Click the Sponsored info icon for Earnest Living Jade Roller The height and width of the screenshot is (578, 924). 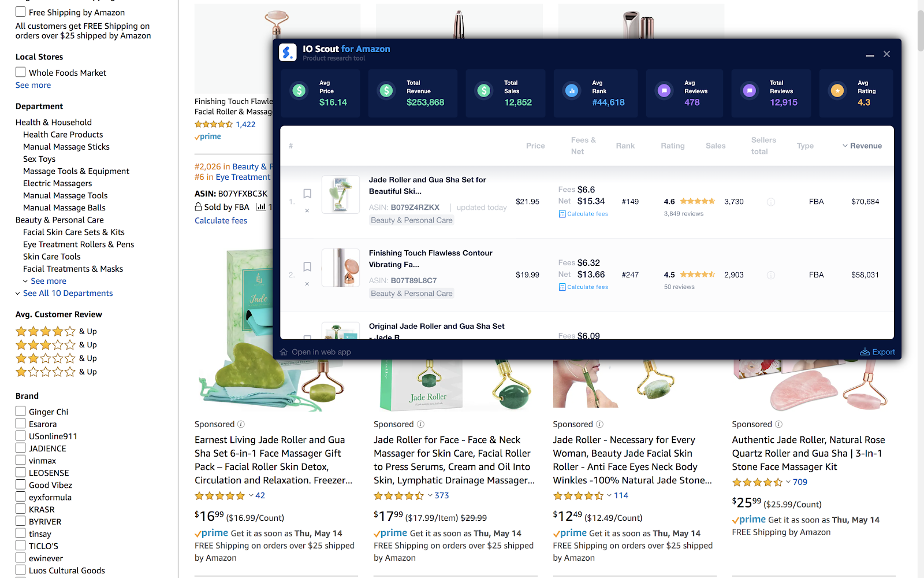(241, 424)
